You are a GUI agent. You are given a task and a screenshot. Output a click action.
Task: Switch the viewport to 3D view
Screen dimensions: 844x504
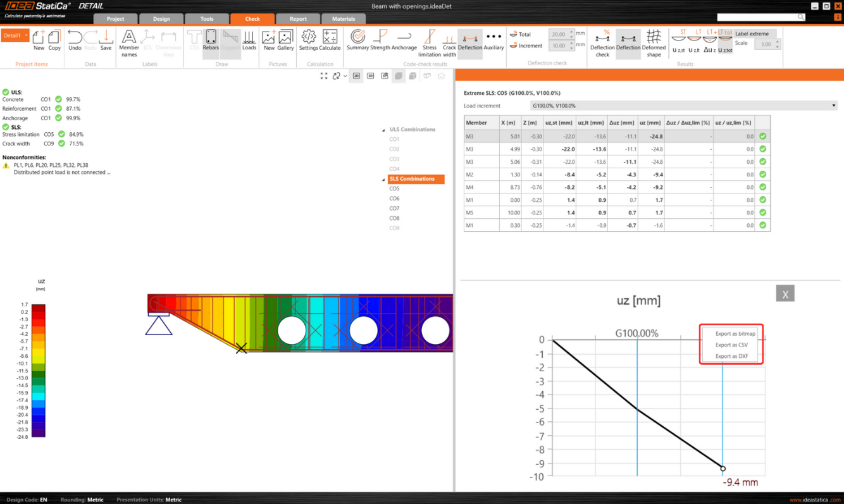[x=370, y=75]
